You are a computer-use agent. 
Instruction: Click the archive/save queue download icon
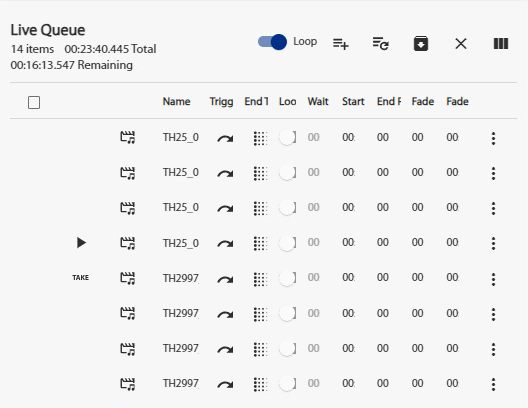point(421,43)
